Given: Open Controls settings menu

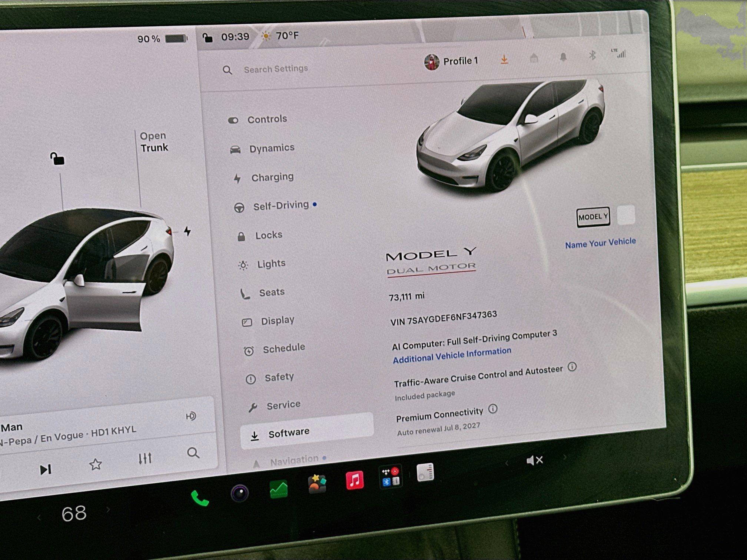Looking at the screenshot, I should 258,119.
